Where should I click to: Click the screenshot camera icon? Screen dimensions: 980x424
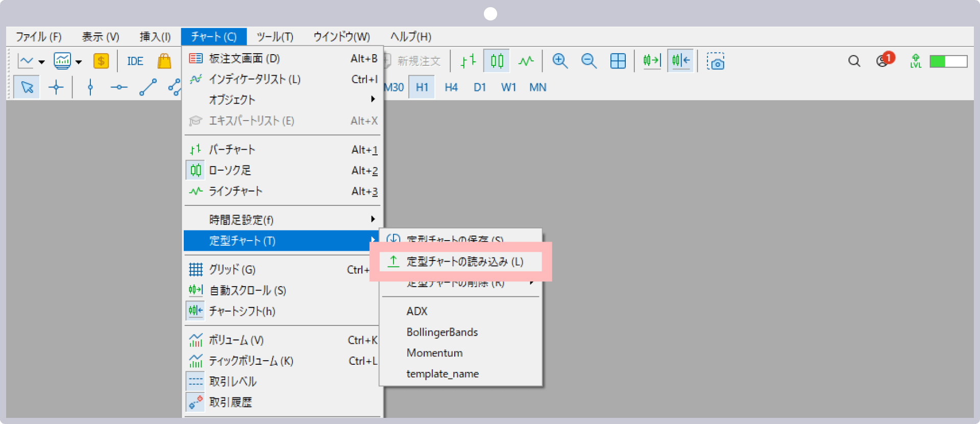715,61
